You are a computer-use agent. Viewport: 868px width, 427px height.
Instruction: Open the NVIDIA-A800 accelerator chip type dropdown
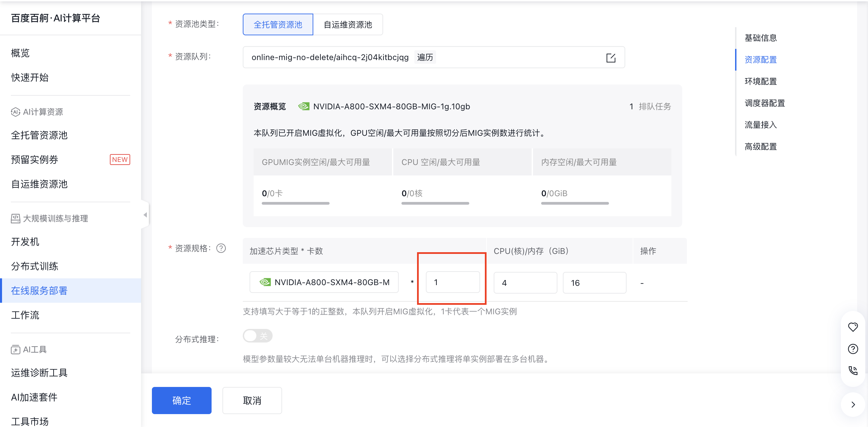324,282
